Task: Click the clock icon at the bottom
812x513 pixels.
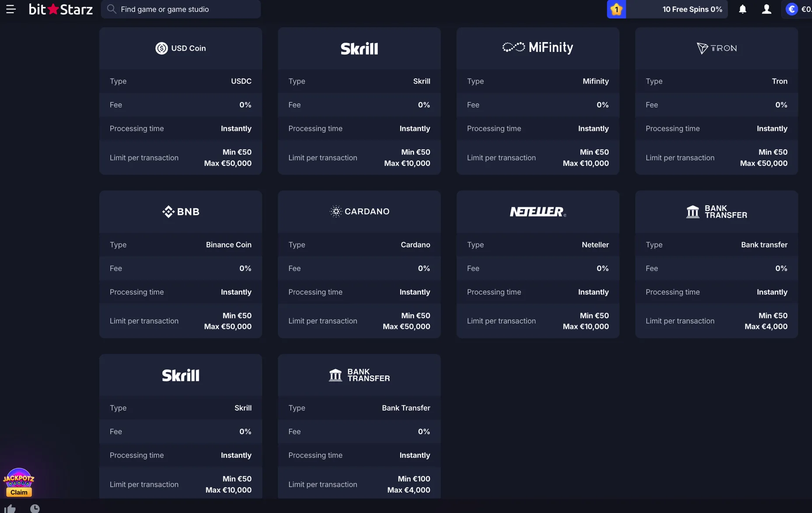Action: point(35,509)
